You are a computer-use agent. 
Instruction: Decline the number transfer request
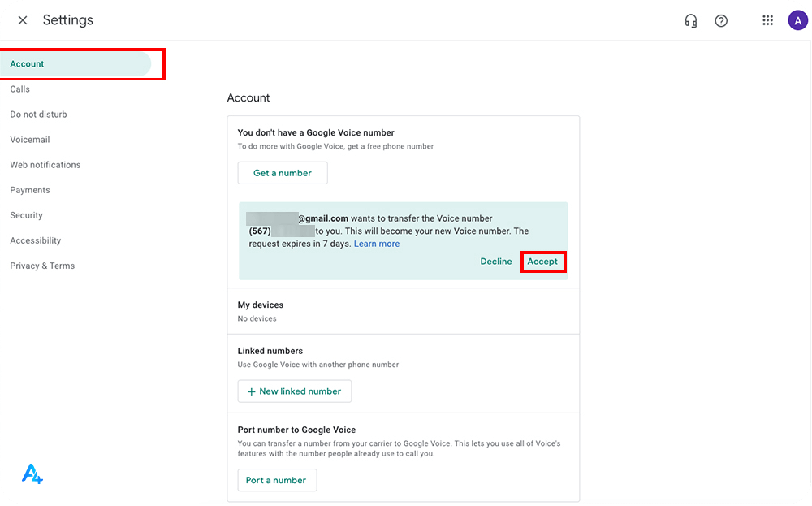pos(495,262)
